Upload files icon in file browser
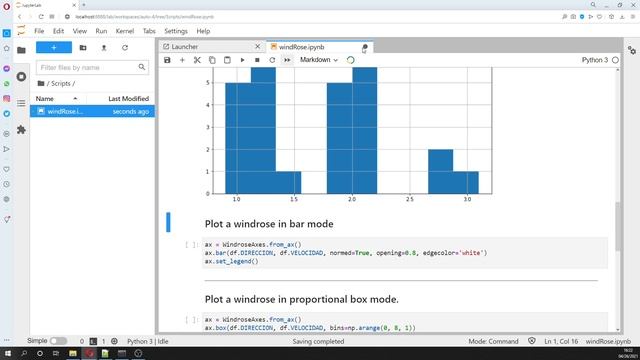The height and width of the screenshot is (360, 640). pyautogui.click(x=104, y=48)
